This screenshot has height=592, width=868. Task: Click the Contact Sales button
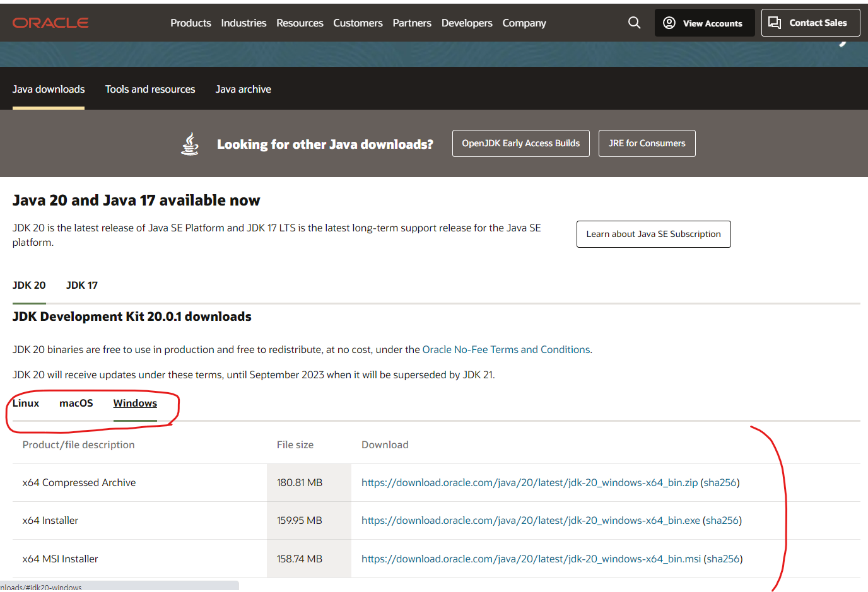pos(811,23)
